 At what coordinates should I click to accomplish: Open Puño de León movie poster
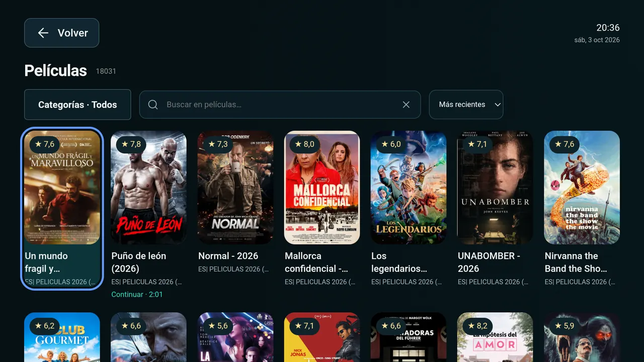(x=149, y=188)
